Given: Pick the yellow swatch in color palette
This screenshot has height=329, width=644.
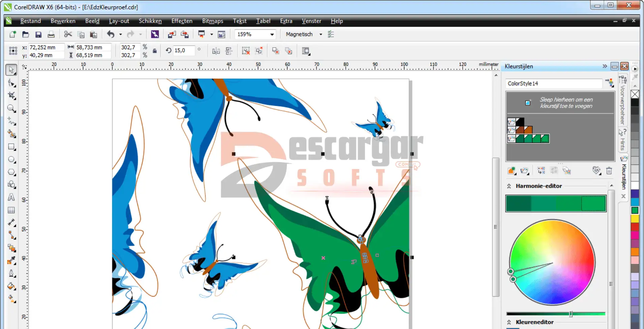Looking at the screenshot, I should coord(635,219).
